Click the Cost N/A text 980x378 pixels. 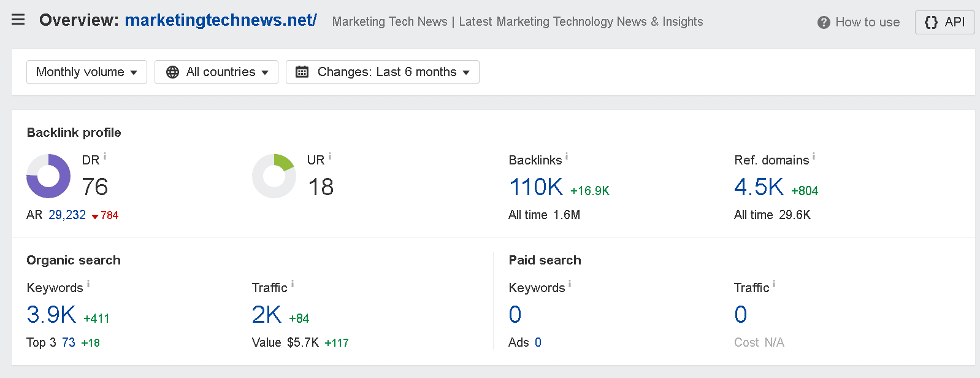pos(759,342)
